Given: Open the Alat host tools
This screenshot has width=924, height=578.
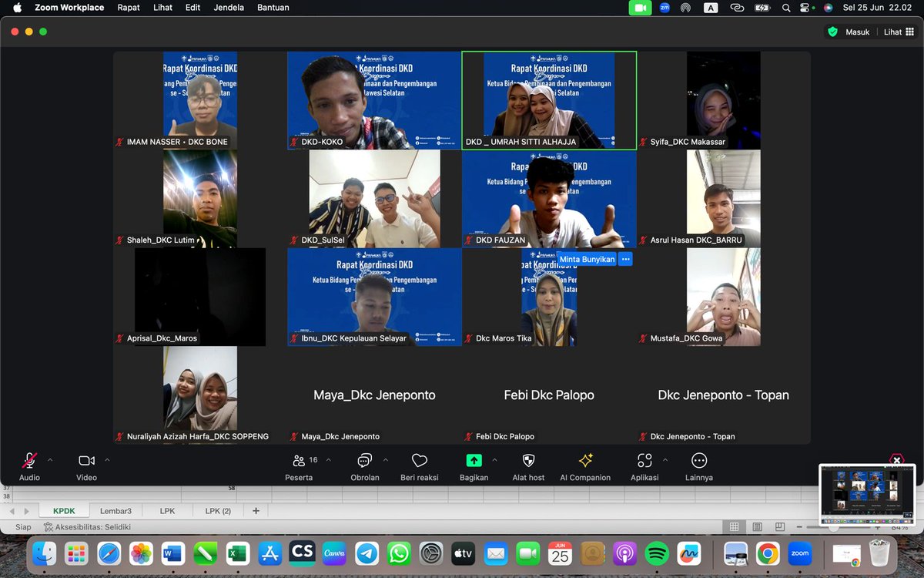Looking at the screenshot, I should coord(528,462).
